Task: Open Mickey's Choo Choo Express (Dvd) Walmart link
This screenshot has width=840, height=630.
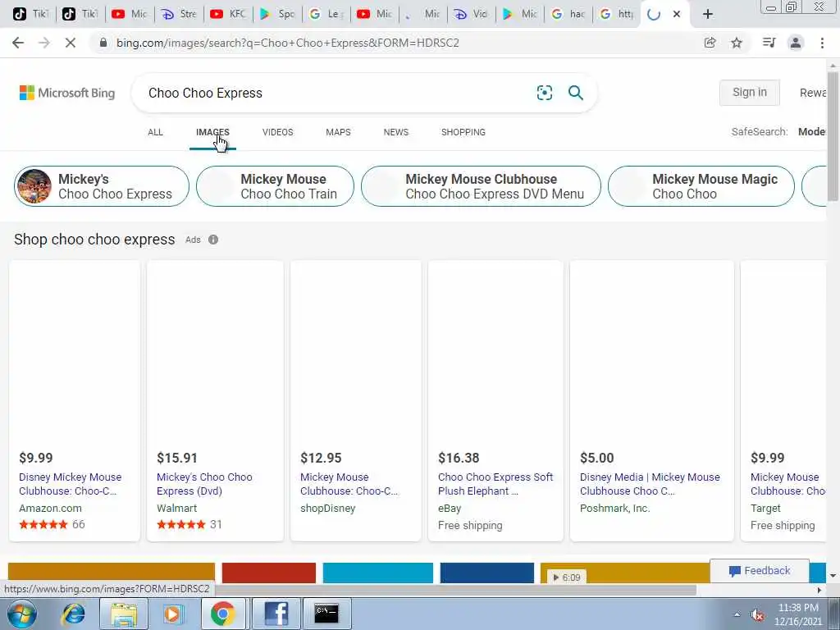Action: tap(204, 484)
